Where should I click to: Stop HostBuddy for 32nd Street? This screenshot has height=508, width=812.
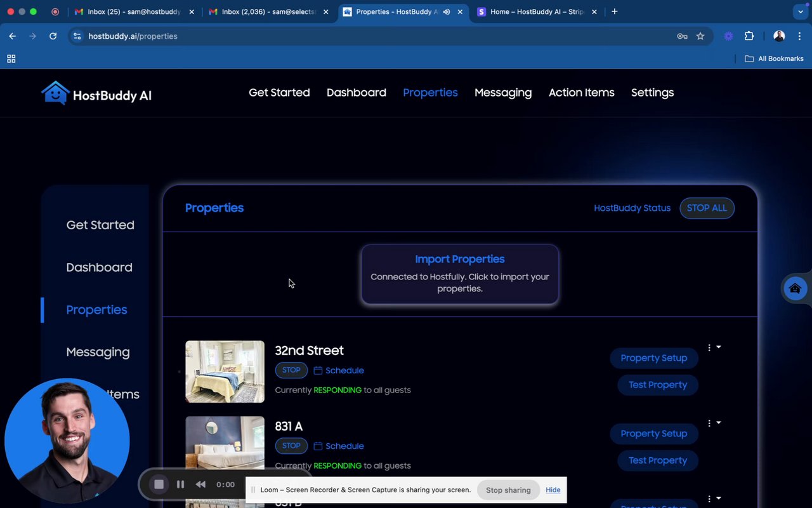click(291, 370)
